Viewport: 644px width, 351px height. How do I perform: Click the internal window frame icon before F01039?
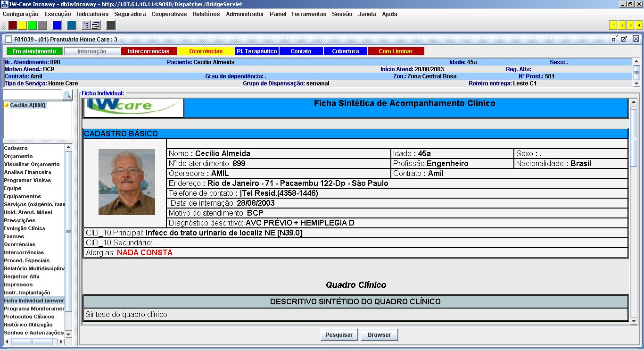[x=8, y=39]
